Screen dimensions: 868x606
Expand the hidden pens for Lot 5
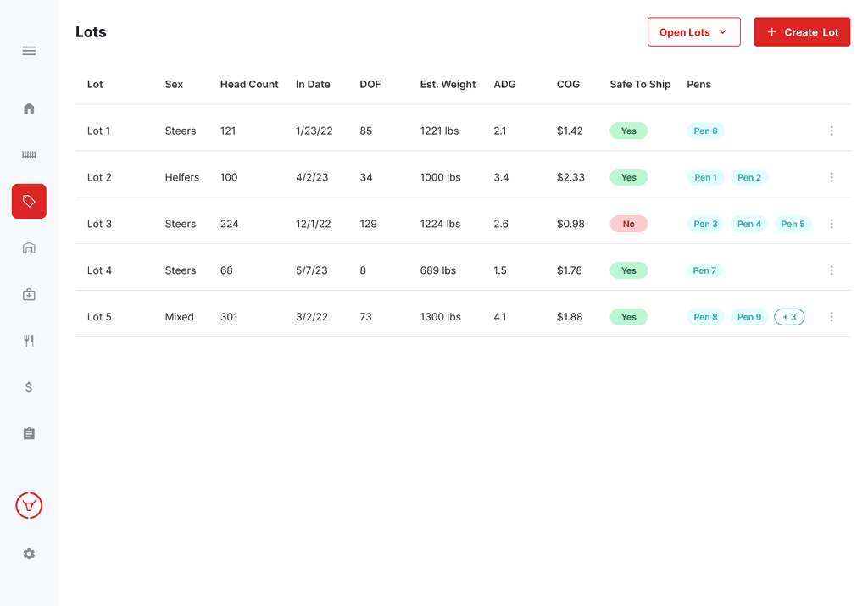coord(789,317)
